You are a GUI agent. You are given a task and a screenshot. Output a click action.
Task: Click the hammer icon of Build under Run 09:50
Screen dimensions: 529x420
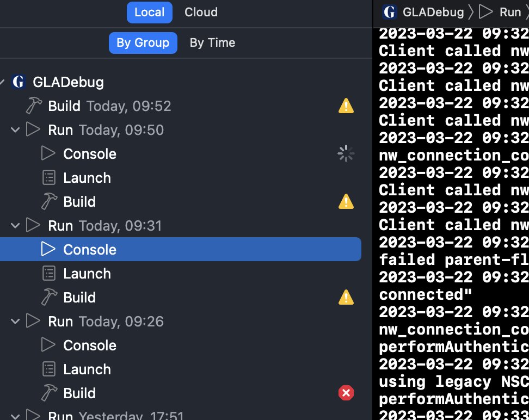pos(50,201)
